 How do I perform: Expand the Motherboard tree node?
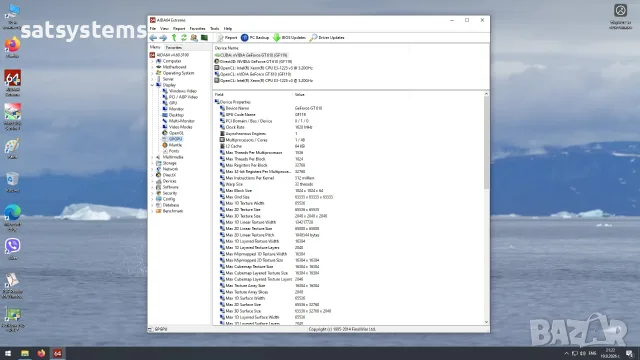coord(153,67)
